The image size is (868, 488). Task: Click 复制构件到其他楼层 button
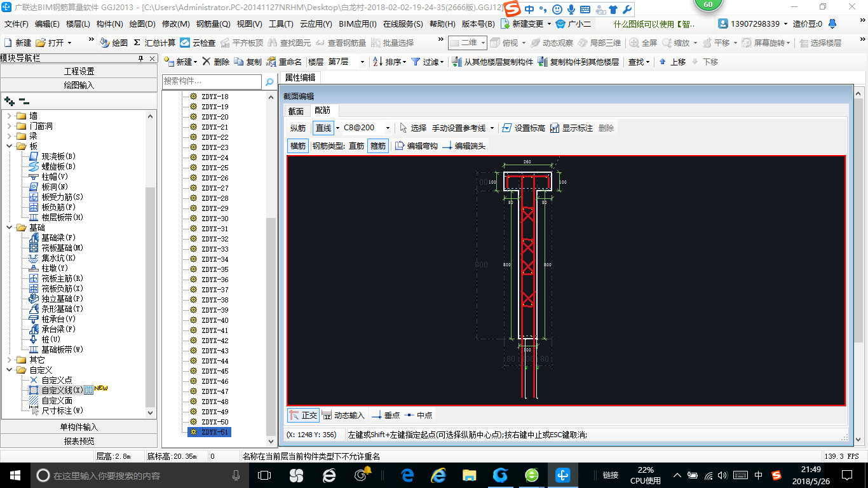coord(578,62)
